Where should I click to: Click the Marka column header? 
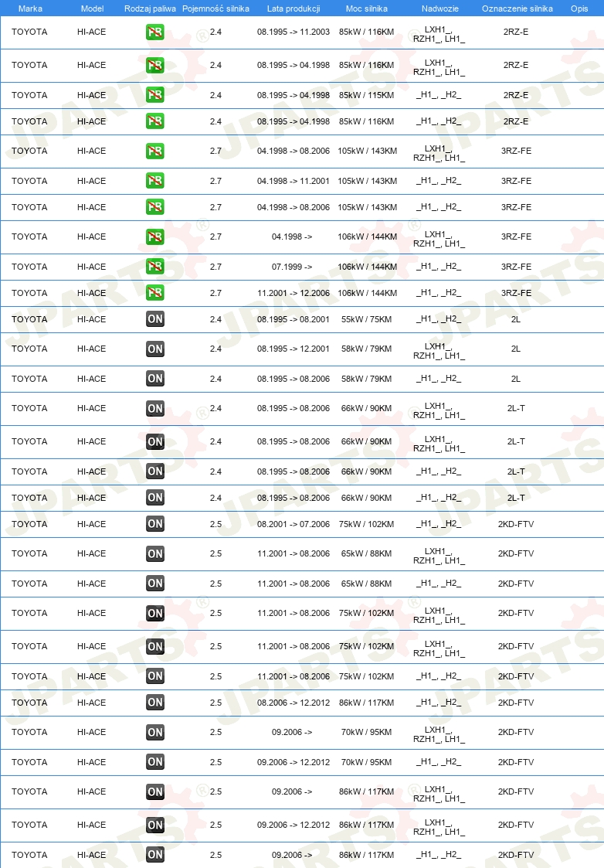[x=30, y=9]
